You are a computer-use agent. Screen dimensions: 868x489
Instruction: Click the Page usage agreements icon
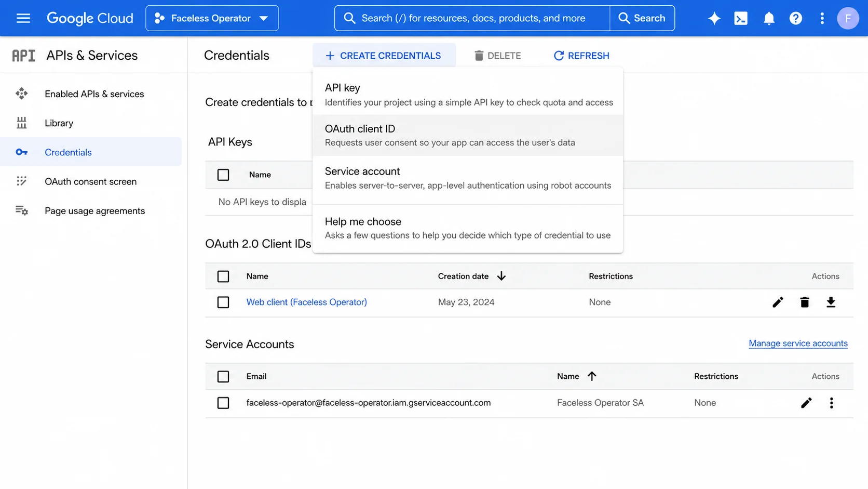(x=21, y=210)
